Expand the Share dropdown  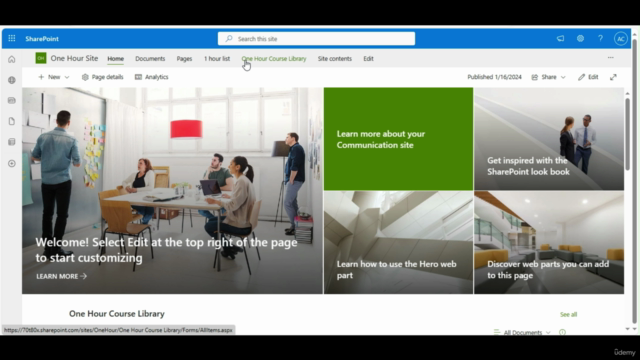coord(549,77)
